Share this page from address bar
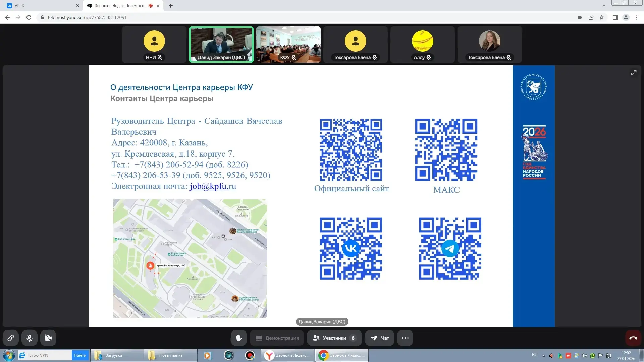This screenshot has width=644, height=362. [591, 17]
